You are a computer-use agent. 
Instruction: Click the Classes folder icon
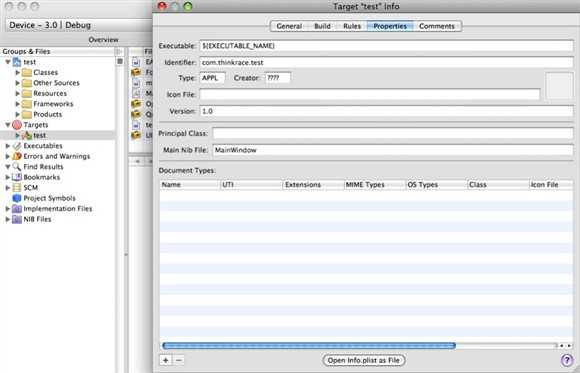pos(27,73)
